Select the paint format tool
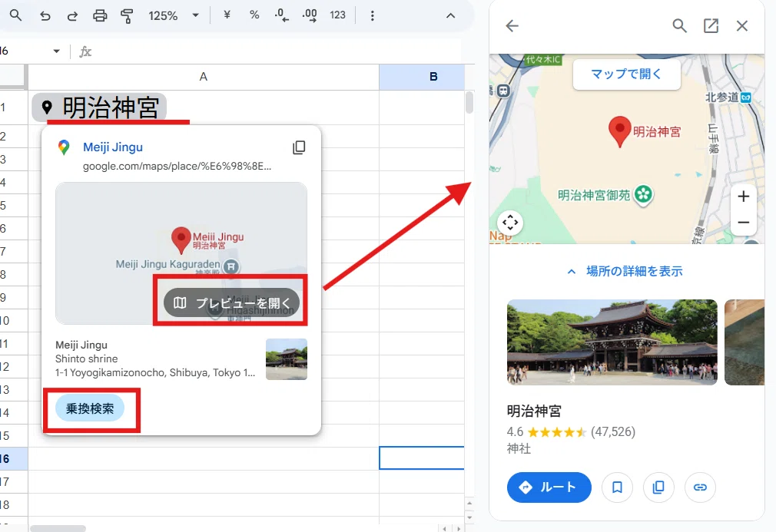The height and width of the screenshot is (532, 776). tap(128, 16)
